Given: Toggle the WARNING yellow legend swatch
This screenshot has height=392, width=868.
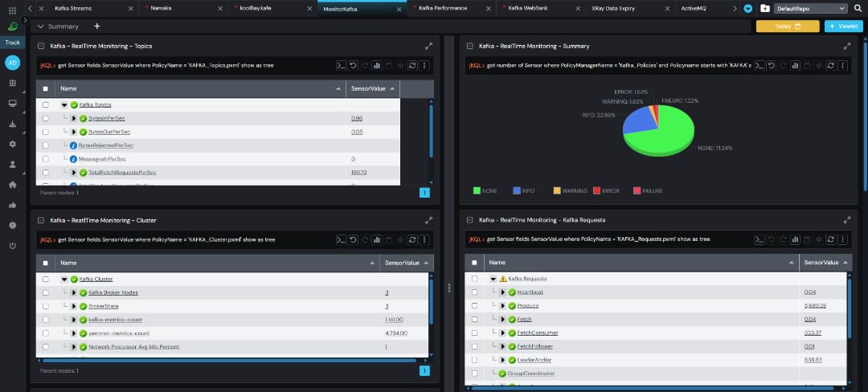Looking at the screenshot, I should coord(557,190).
